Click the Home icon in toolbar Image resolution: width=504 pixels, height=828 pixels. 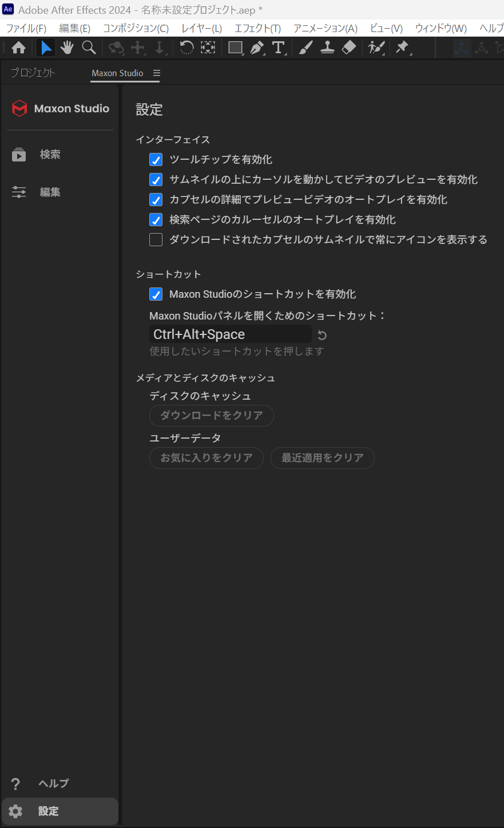coord(19,48)
